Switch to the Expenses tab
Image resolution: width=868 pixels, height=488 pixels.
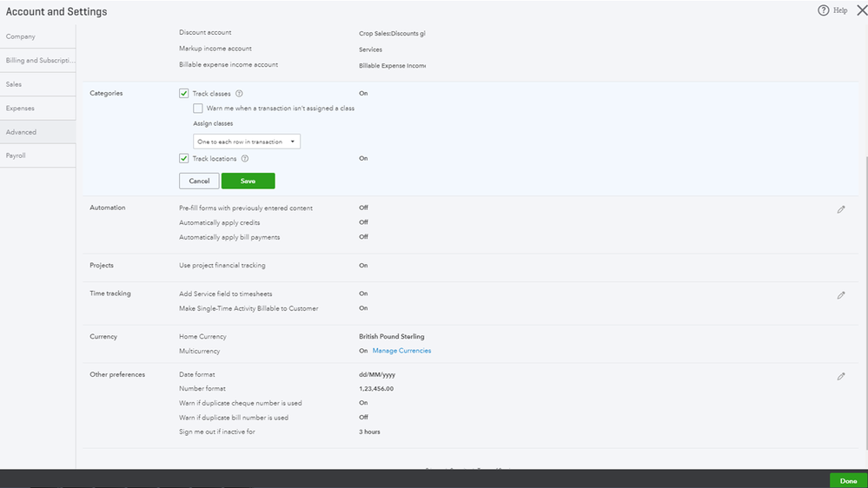click(x=37, y=108)
